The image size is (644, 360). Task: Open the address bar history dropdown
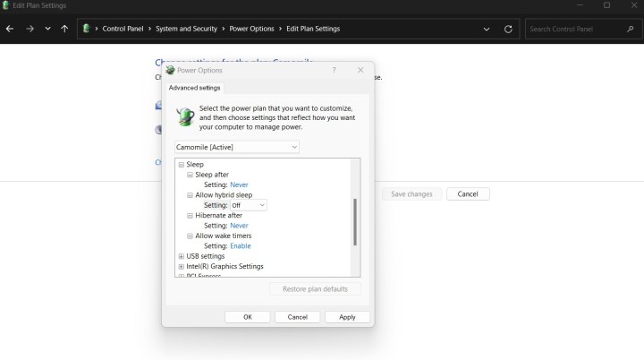(x=487, y=29)
